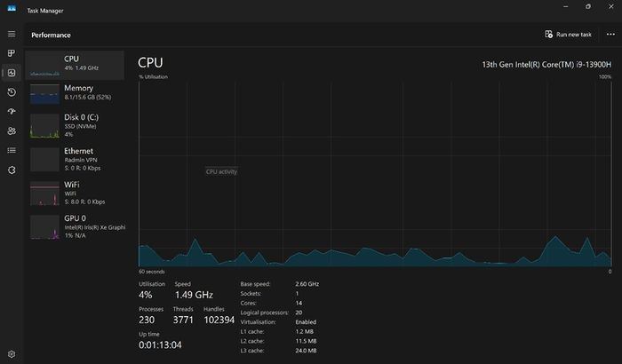Click the Ethernet mini graph thumbnail
Image resolution: width=622 pixels, height=364 pixels.
pos(44,160)
